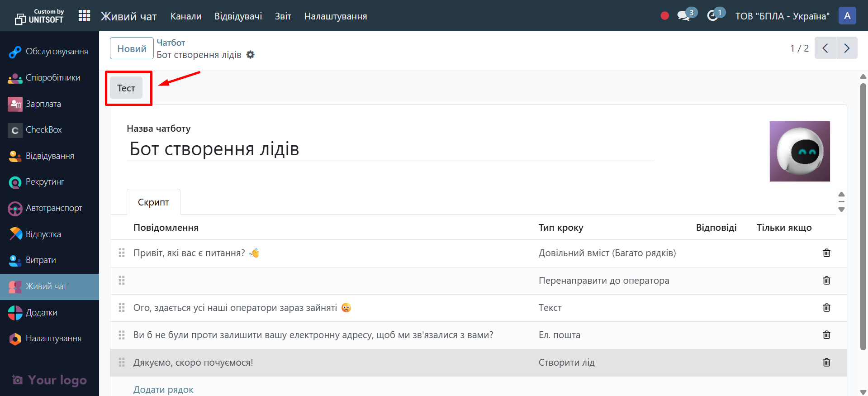Image resolution: width=868 pixels, height=396 pixels.
Task: Open the Відвідувачі menu
Action: pyautogui.click(x=238, y=16)
